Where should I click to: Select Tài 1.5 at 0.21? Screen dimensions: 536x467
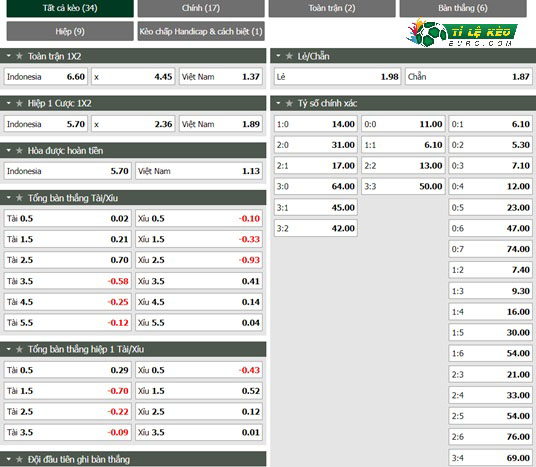coord(68,239)
